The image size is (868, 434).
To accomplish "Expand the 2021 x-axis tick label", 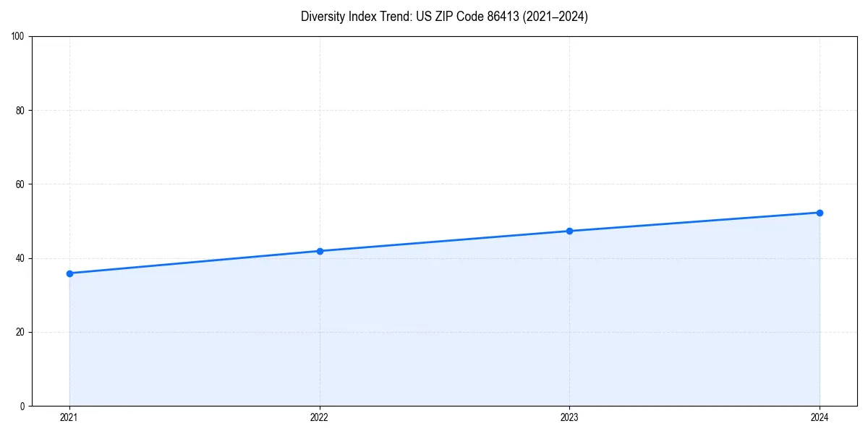I will [69, 417].
